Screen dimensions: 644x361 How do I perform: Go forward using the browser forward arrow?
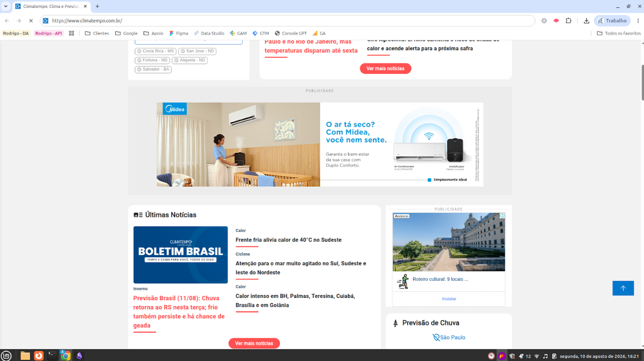tap(19, 20)
